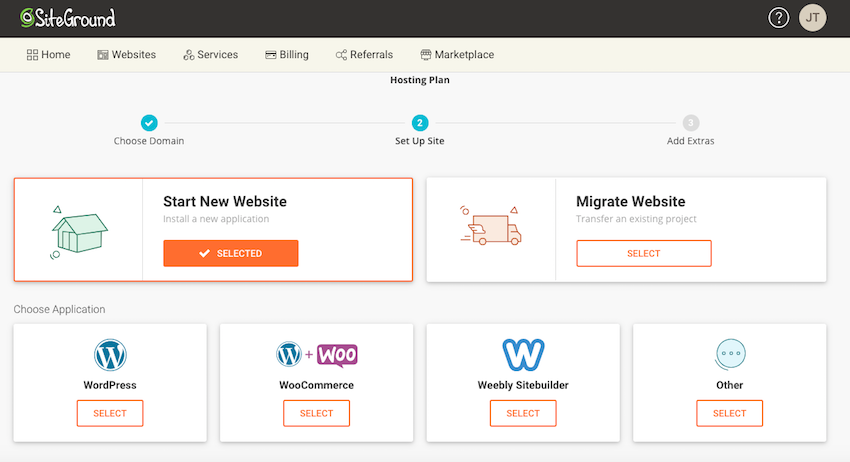Click the Choose Domain step label
The height and width of the screenshot is (462, 850).
[x=149, y=141]
